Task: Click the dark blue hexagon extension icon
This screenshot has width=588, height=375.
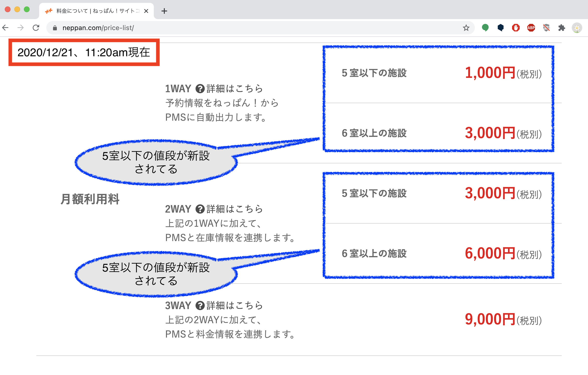Action: (501, 28)
